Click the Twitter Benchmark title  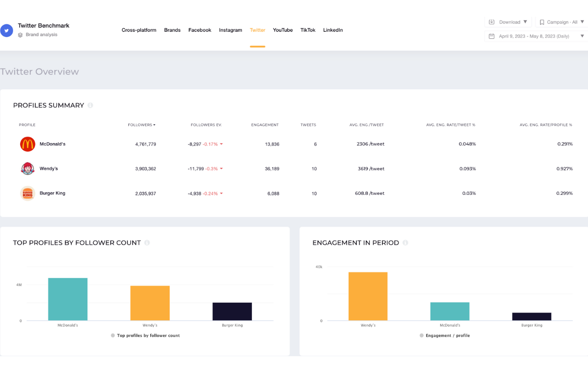pos(43,26)
